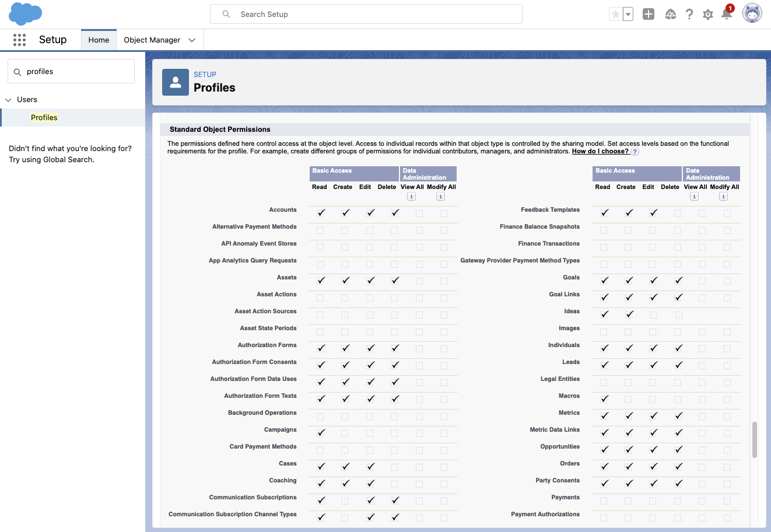771x532 pixels.
Task: Open the Setup gear menu
Action: pos(708,15)
